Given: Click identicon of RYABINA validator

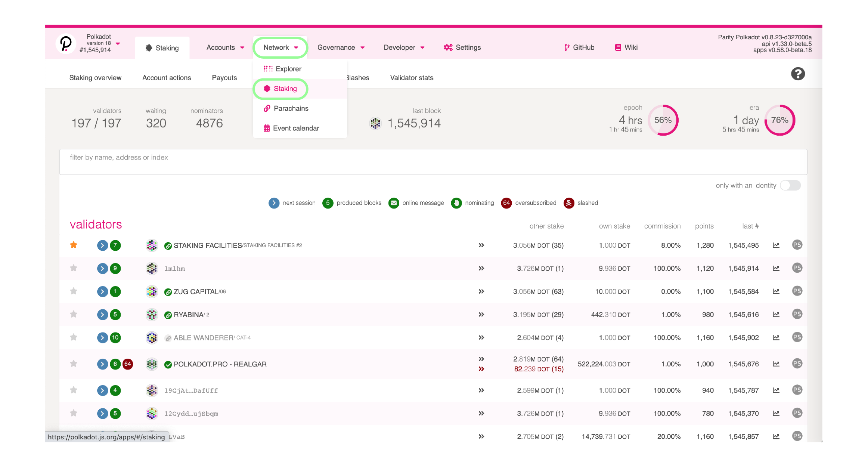Looking at the screenshot, I should [x=152, y=315].
